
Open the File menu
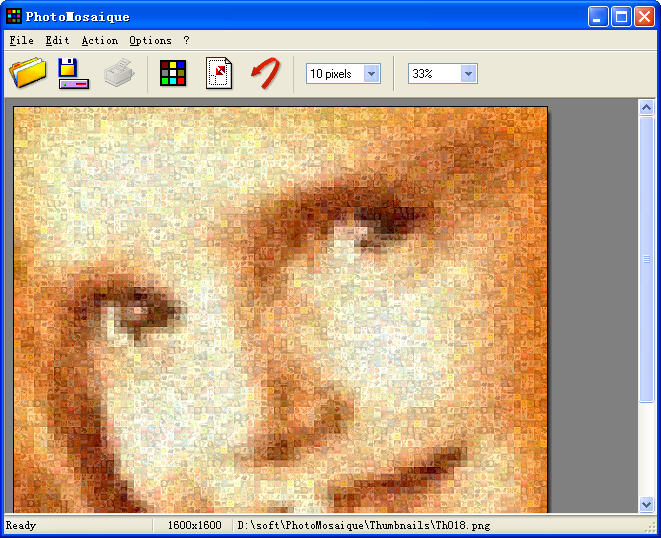(x=21, y=41)
